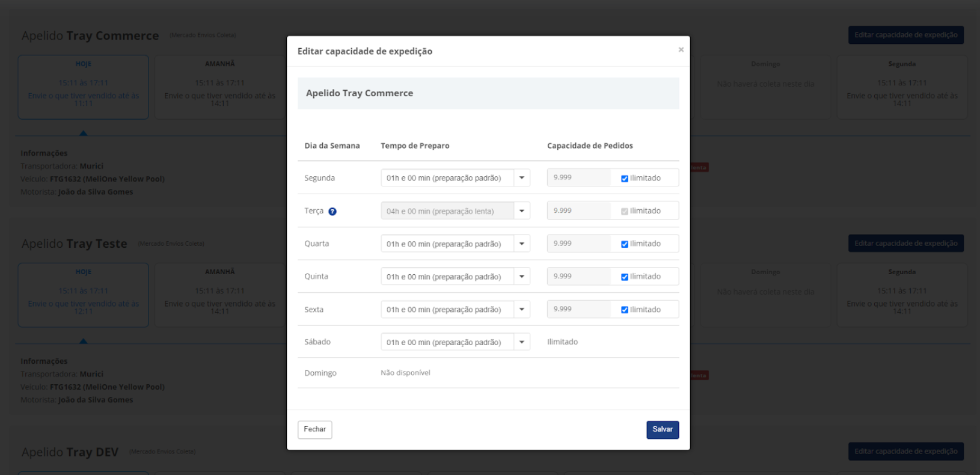Click 'Apelido Tray DEV' section title
This screenshot has height=475, width=980.
coord(70,452)
